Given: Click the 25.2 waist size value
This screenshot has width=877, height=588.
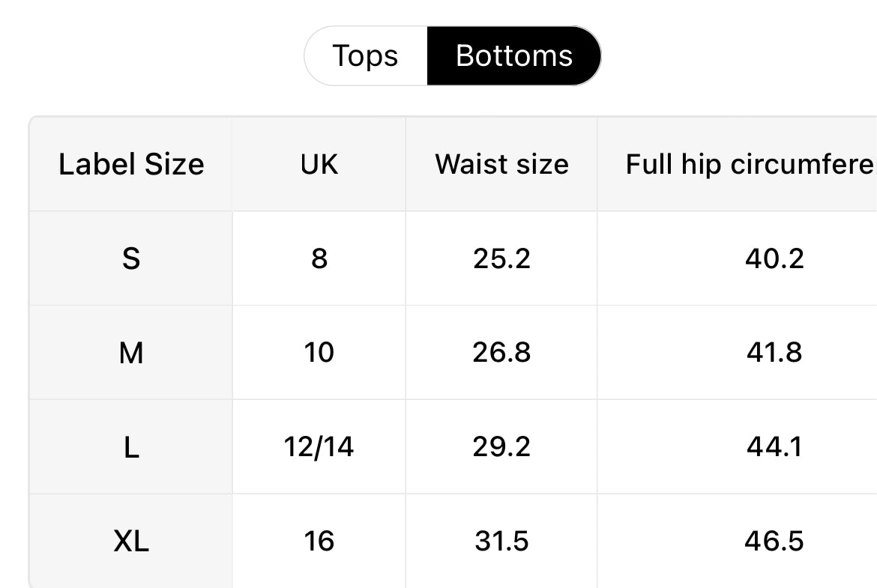Looking at the screenshot, I should 501,258.
